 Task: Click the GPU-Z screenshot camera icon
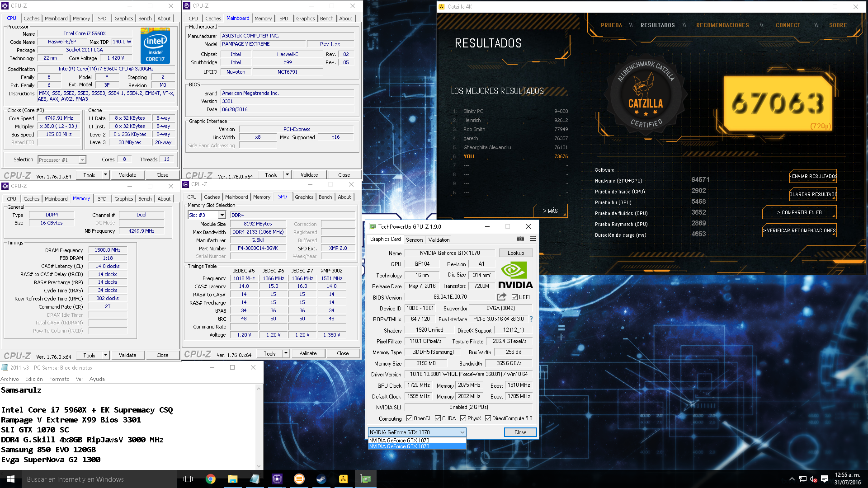520,239
